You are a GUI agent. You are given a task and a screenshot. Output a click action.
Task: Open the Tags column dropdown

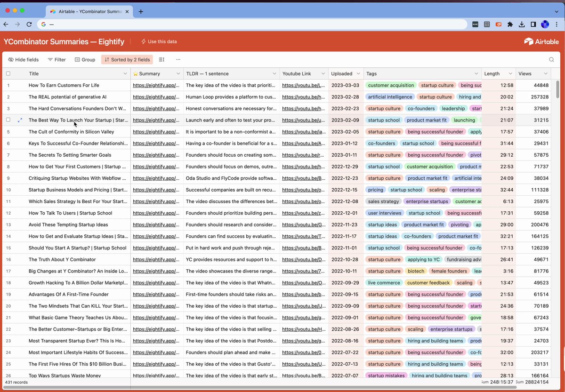476,73
